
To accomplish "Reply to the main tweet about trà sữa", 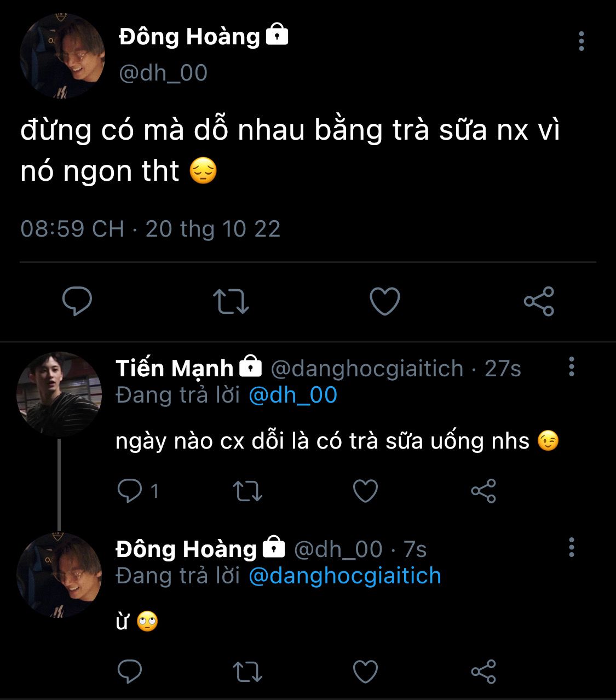I will click(x=77, y=301).
